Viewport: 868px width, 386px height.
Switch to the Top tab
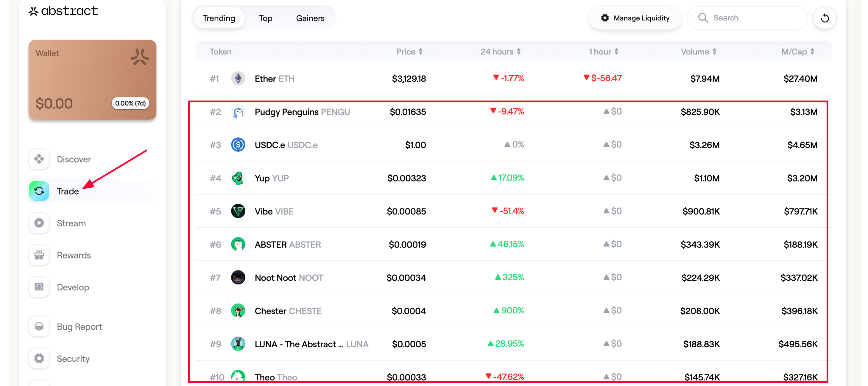265,18
